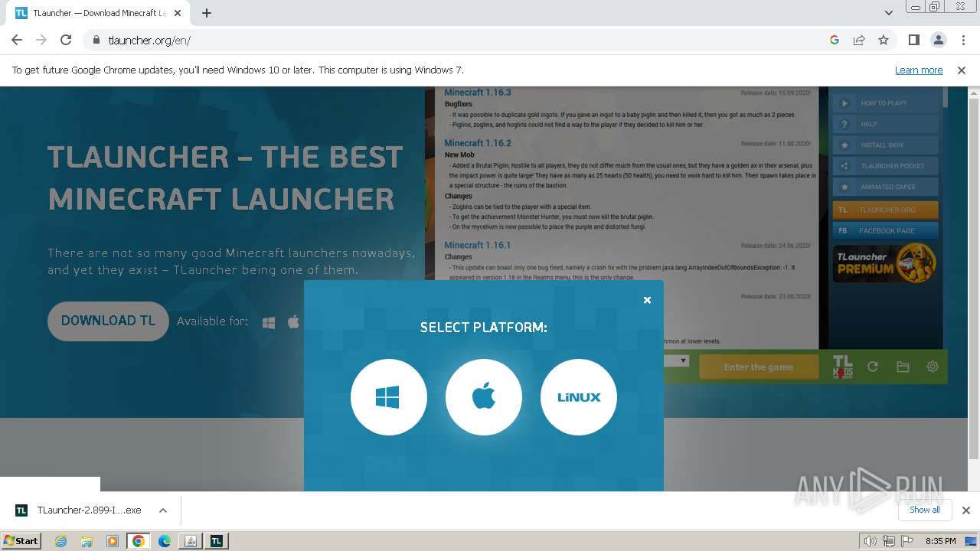The height and width of the screenshot is (551, 980).
Task: Open Microsoft Edge from the taskbar
Action: click(164, 541)
